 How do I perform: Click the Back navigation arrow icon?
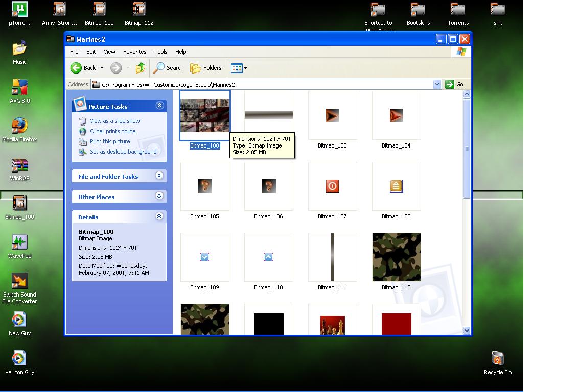pyautogui.click(x=77, y=68)
